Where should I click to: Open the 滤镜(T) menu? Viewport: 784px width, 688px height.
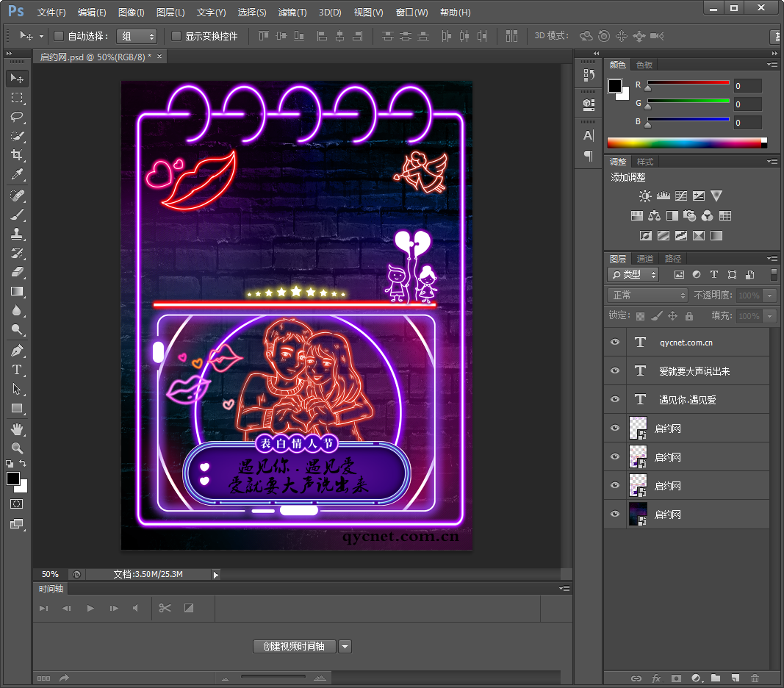tap(292, 12)
